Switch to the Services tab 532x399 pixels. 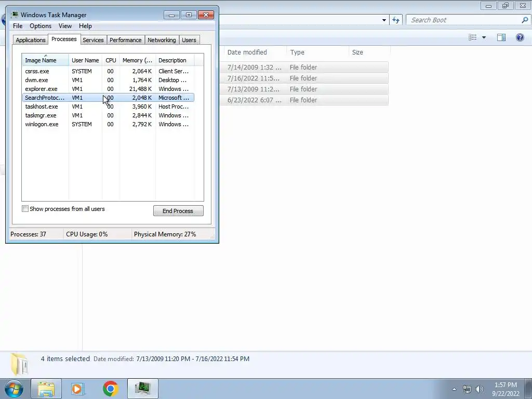(93, 40)
